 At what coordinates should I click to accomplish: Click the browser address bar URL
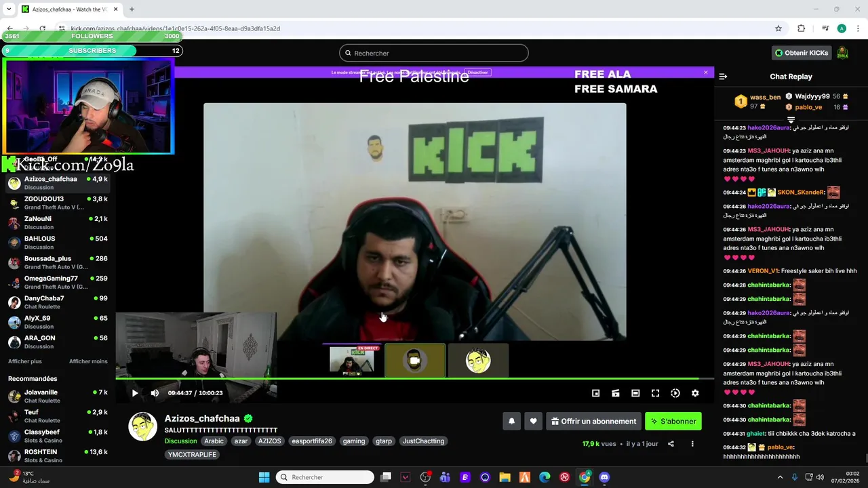click(x=176, y=28)
